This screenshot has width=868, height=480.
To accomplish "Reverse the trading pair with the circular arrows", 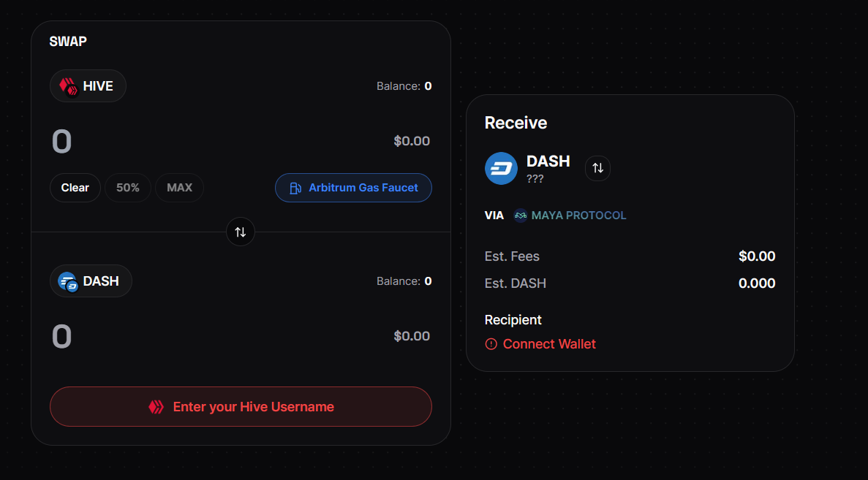I will pyautogui.click(x=241, y=232).
